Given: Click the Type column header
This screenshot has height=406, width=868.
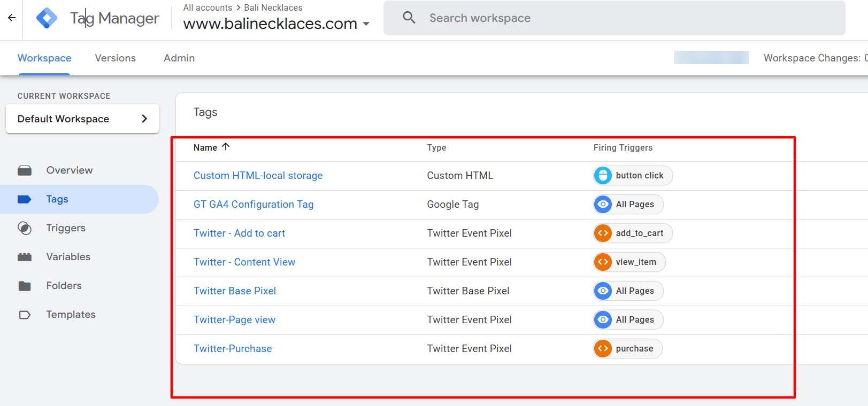Looking at the screenshot, I should click(x=436, y=147).
